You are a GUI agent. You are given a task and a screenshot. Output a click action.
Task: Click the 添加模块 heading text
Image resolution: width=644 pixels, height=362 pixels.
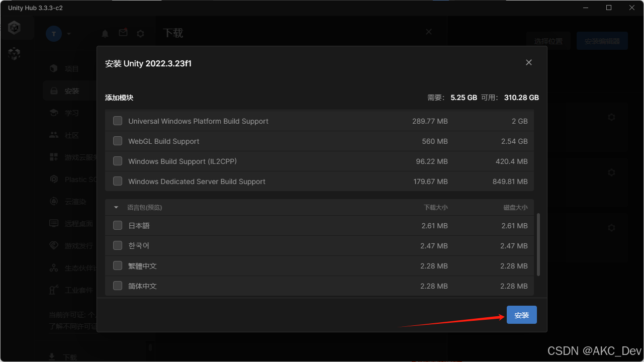click(119, 98)
